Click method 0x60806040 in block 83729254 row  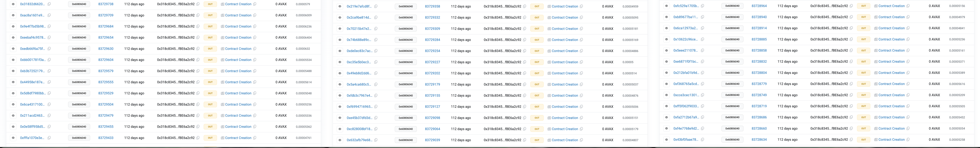[x=406, y=51]
